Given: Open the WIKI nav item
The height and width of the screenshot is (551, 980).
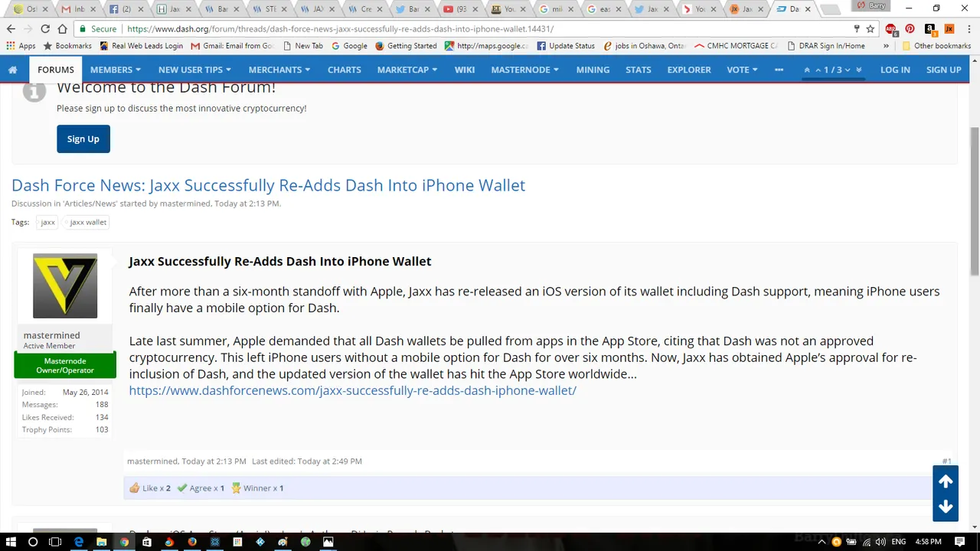Looking at the screenshot, I should coord(465,70).
